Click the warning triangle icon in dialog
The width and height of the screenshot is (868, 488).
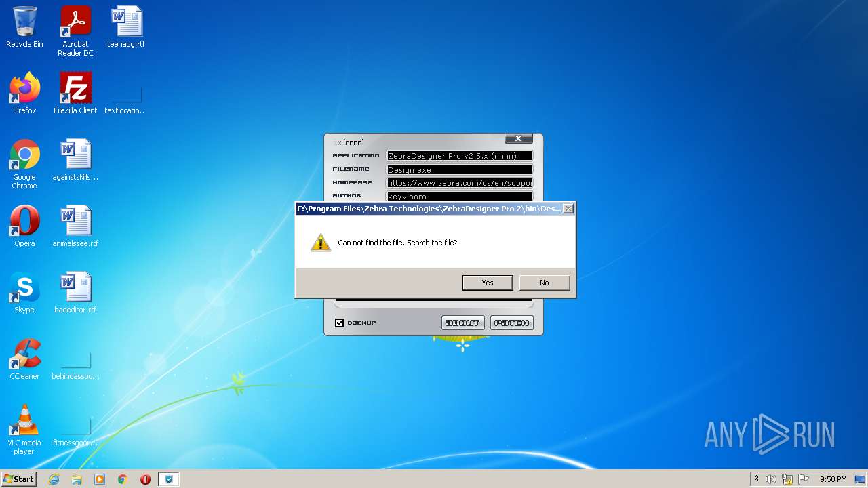321,243
